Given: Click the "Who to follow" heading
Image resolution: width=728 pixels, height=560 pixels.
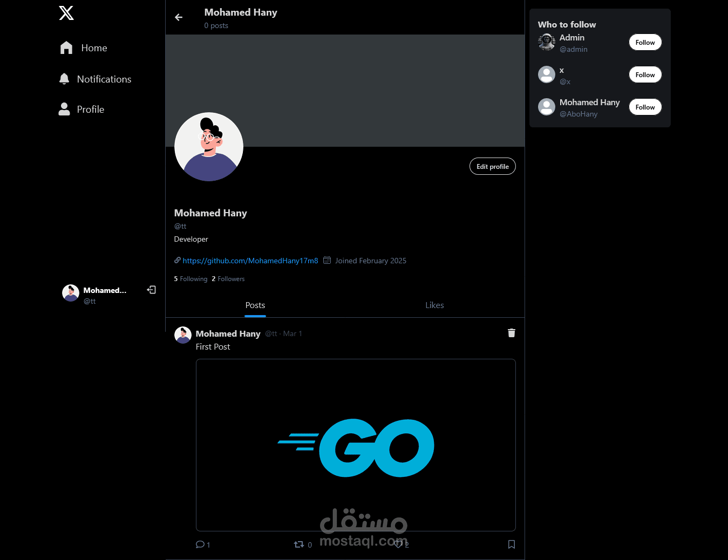Looking at the screenshot, I should [x=567, y=24].
